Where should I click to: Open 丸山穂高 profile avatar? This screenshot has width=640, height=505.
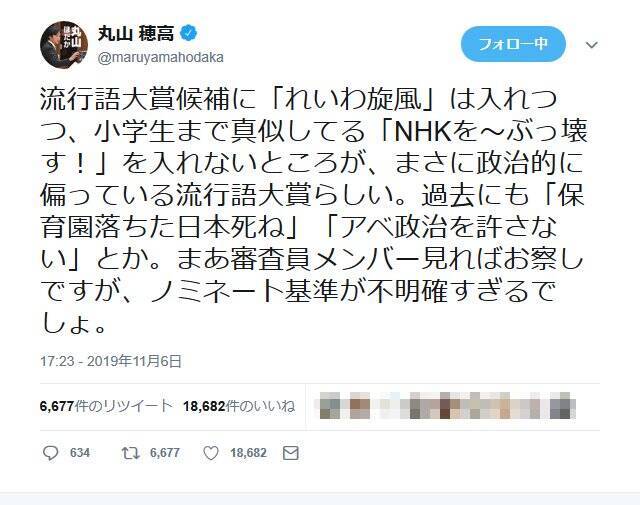pos(64,44)
